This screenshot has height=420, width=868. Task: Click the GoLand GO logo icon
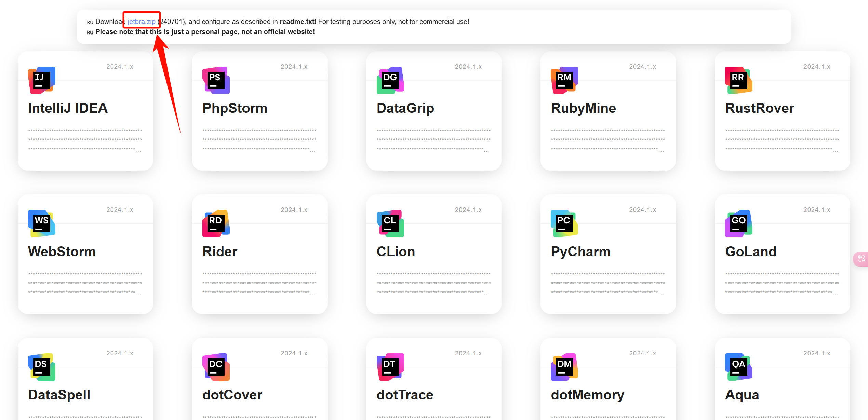tap(739, 223)
